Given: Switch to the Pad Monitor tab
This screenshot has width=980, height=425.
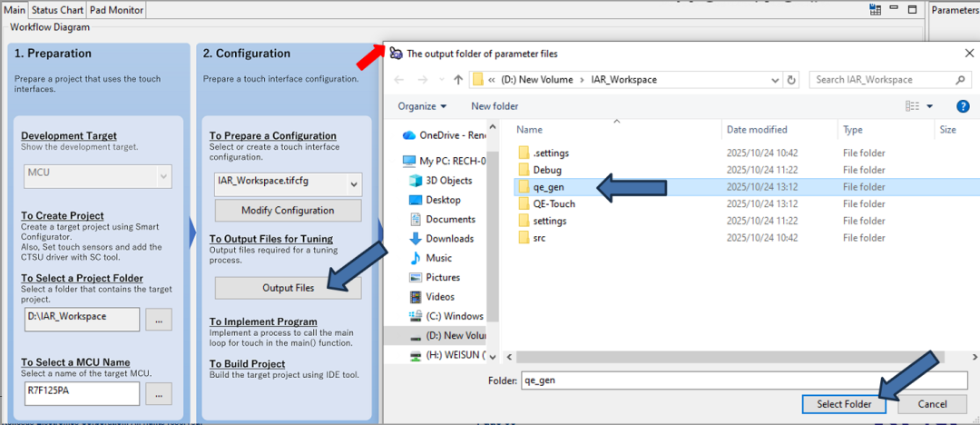Looking at the screenshot, I should point(116,10).
